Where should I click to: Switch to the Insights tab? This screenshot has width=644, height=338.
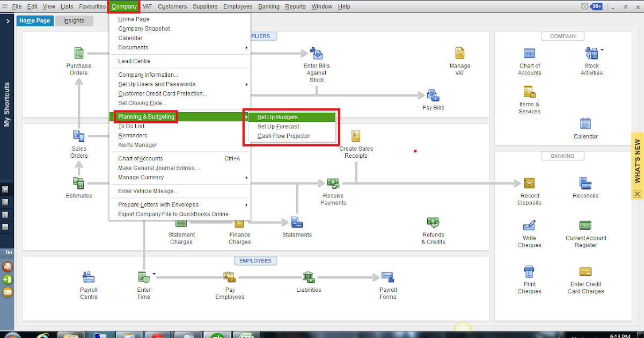coord(74,20)
